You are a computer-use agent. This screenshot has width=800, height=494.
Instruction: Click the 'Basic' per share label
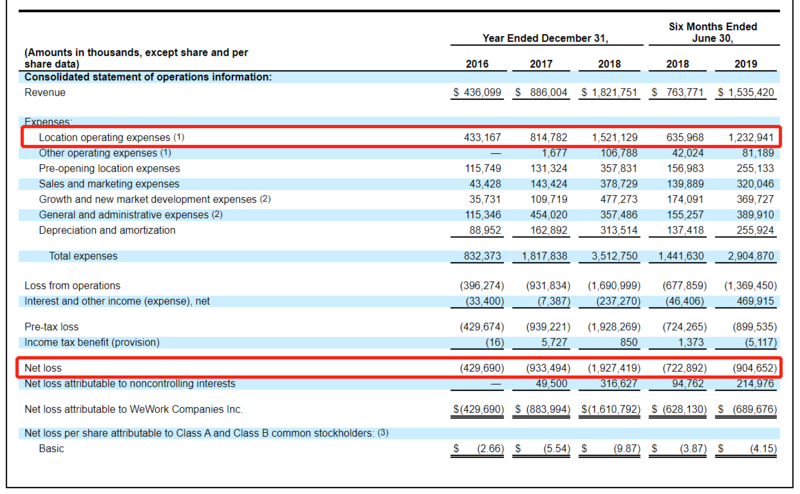(51, 449)
